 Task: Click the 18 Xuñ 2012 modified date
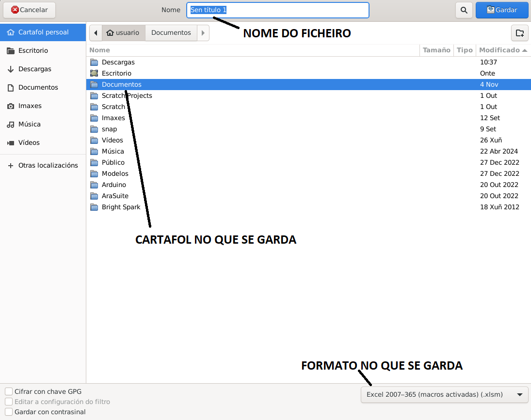coord(499,207)
